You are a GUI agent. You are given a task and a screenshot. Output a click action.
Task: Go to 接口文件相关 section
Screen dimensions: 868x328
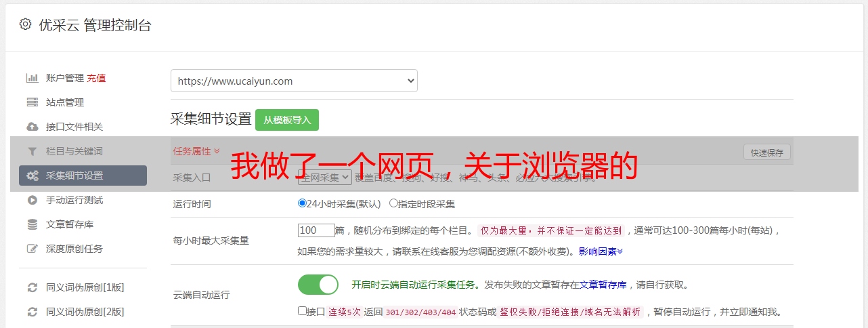click(x=74, y=127)
